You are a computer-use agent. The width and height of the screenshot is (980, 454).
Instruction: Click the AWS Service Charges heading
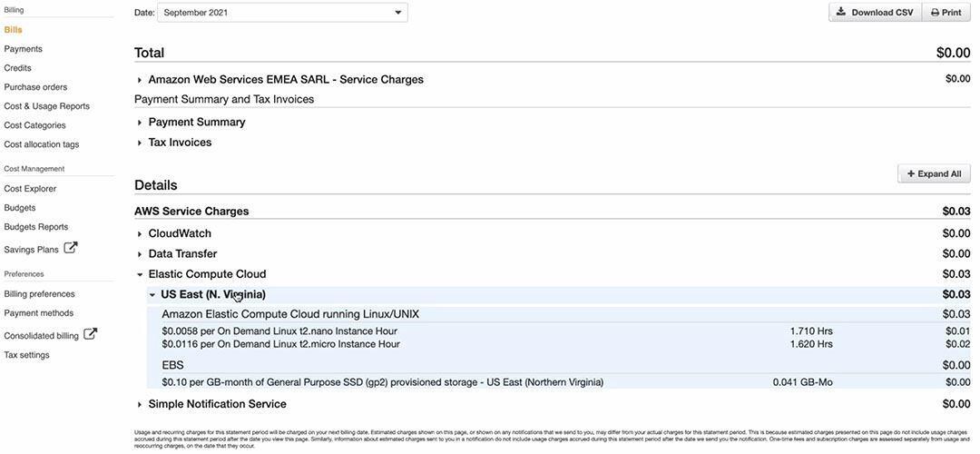(191, 212)
